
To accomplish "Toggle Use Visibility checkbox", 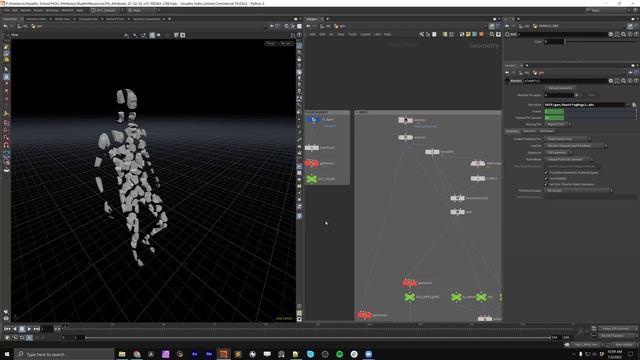I will (546, 178).
